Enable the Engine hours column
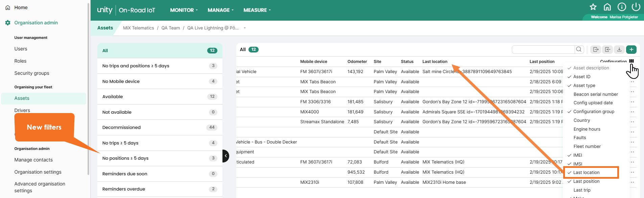The width and height of the screenshot is (644, 198). pyautogui.click(x=587, y=129)
